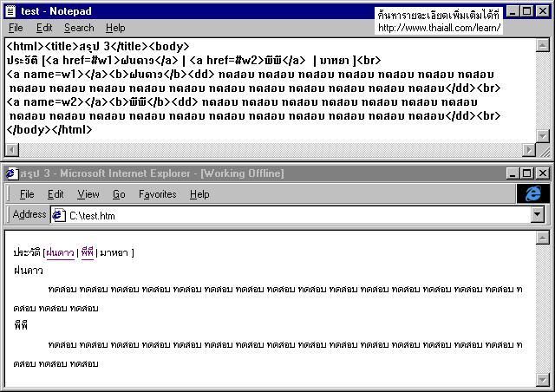Follow the ฝนดาว link on the page
Screen dimensions: 555x392
tap(60, 252)
